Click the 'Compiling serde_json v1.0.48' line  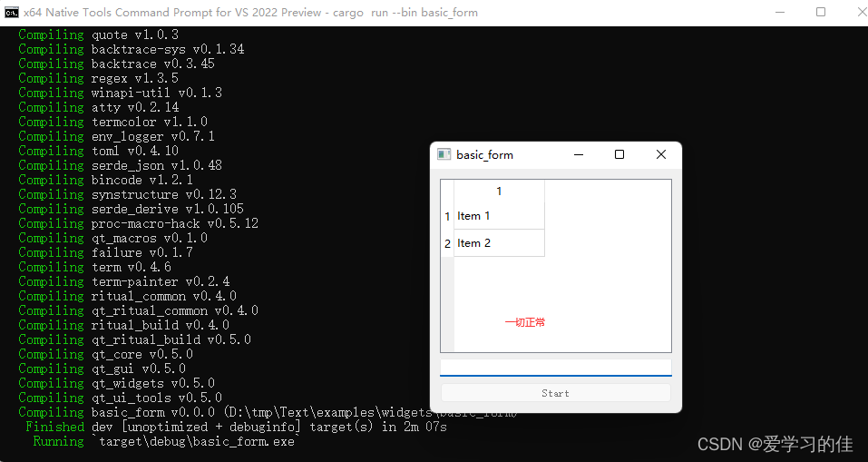coord(120,165)
